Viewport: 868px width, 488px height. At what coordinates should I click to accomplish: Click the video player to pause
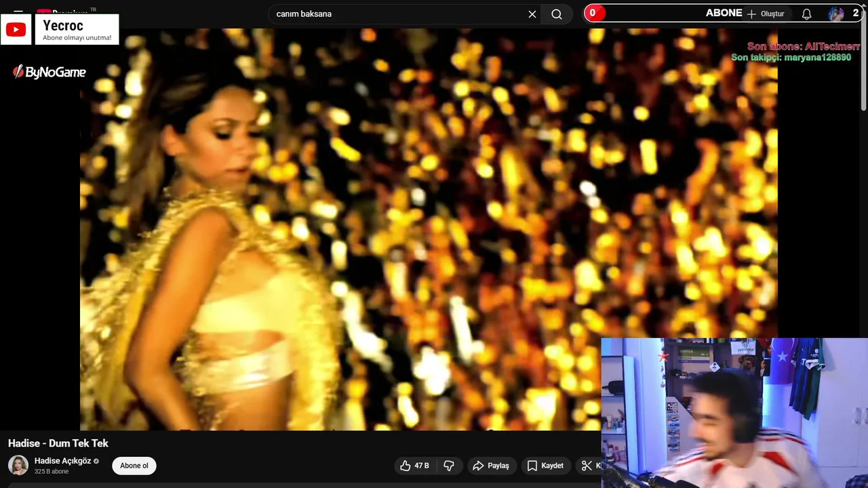pyautogui.click(x=429, y=229)
